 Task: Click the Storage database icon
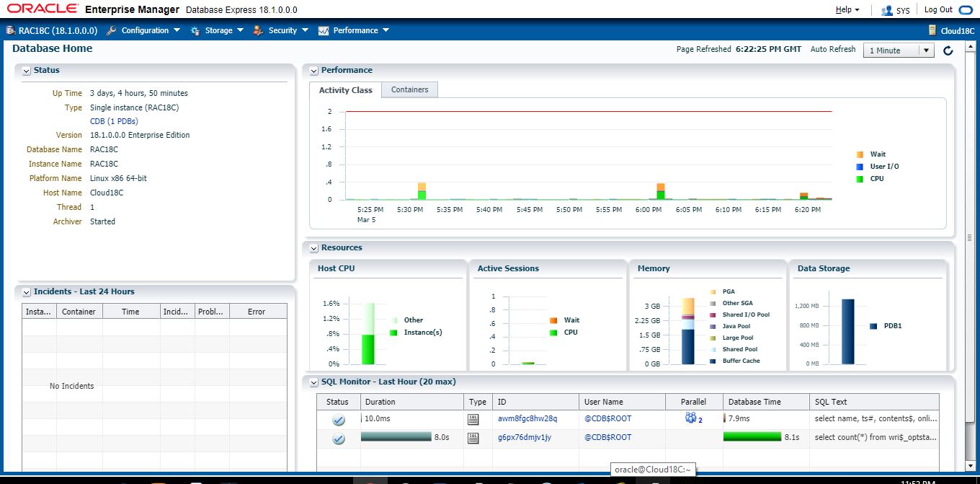click(195, 30)
